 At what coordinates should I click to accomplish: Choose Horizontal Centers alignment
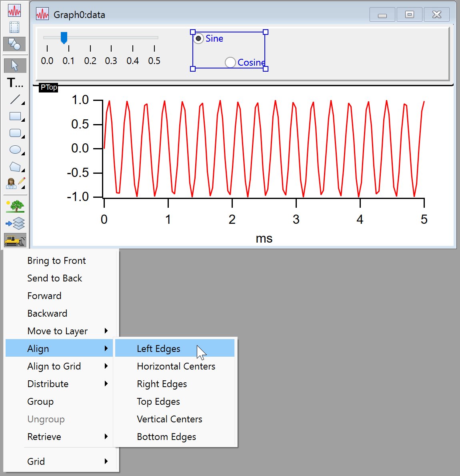pyautogui.click(x=176, y=366)
